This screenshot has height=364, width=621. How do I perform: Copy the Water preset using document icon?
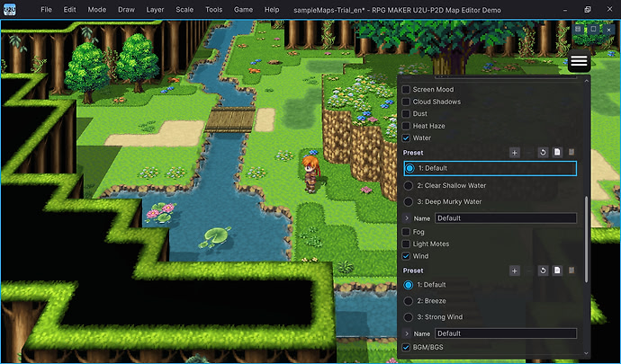tap(557, 152)
